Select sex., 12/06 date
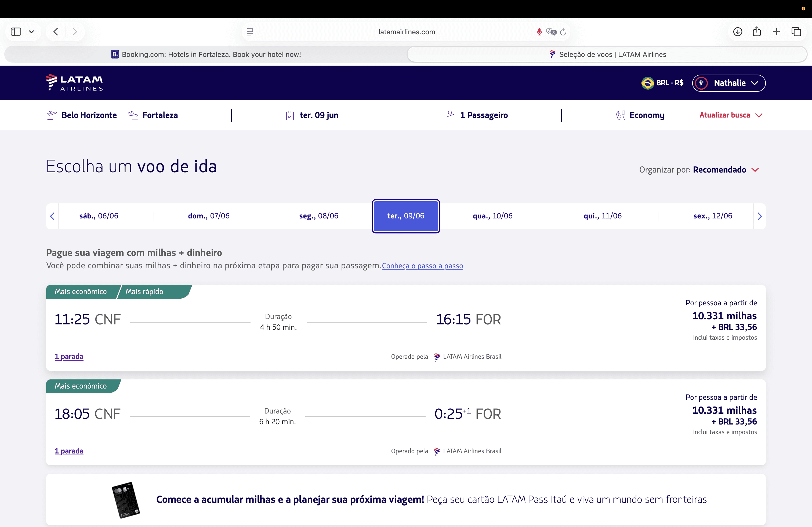Screen dimensions: 812x527 (713, 216)
